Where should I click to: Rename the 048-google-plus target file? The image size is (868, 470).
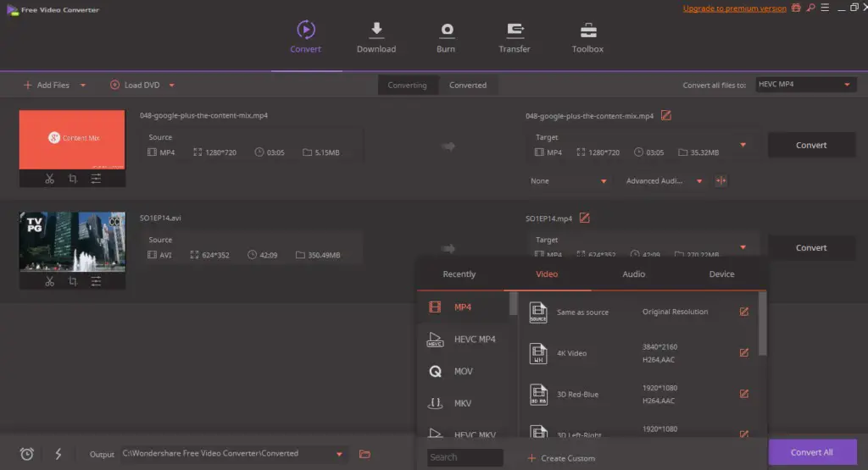[x=666, y=115]
